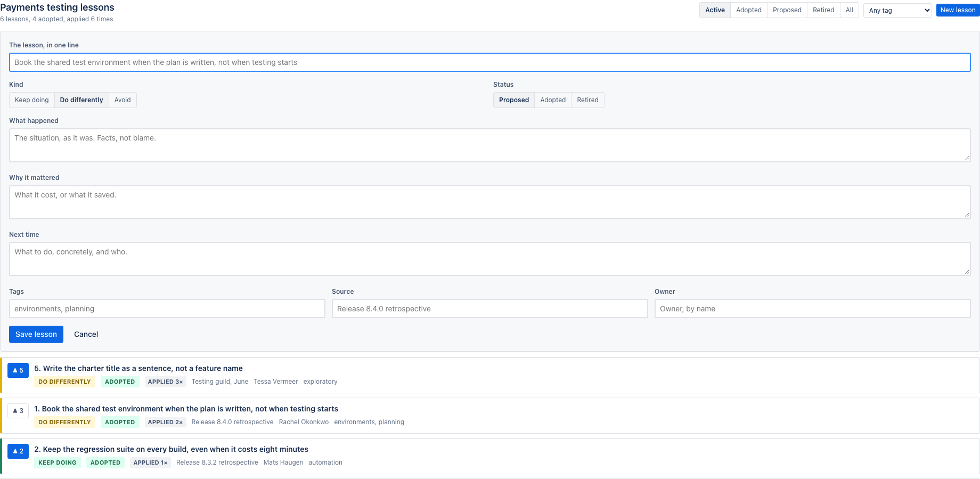Click the exploratory tag
980x479 pixels.
point(321,382)
